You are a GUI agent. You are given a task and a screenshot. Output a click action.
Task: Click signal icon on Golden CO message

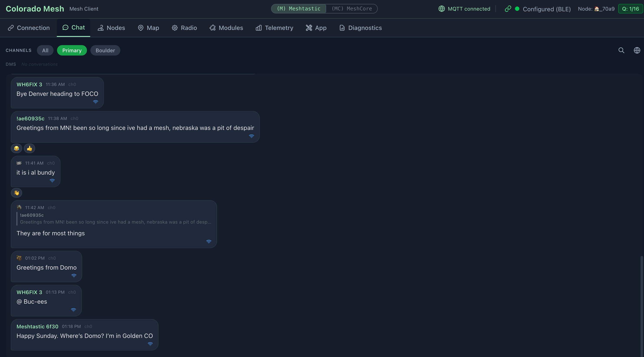(x=150, y=344)
